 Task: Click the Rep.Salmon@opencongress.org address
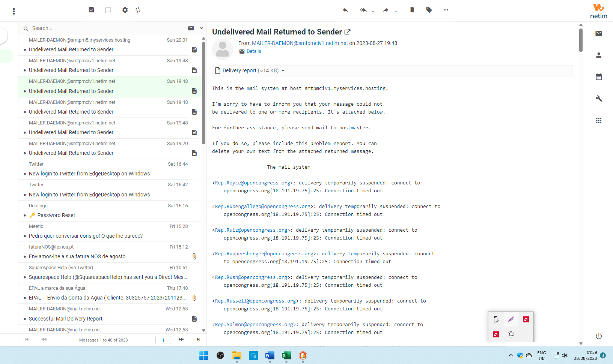click(254, 325)
